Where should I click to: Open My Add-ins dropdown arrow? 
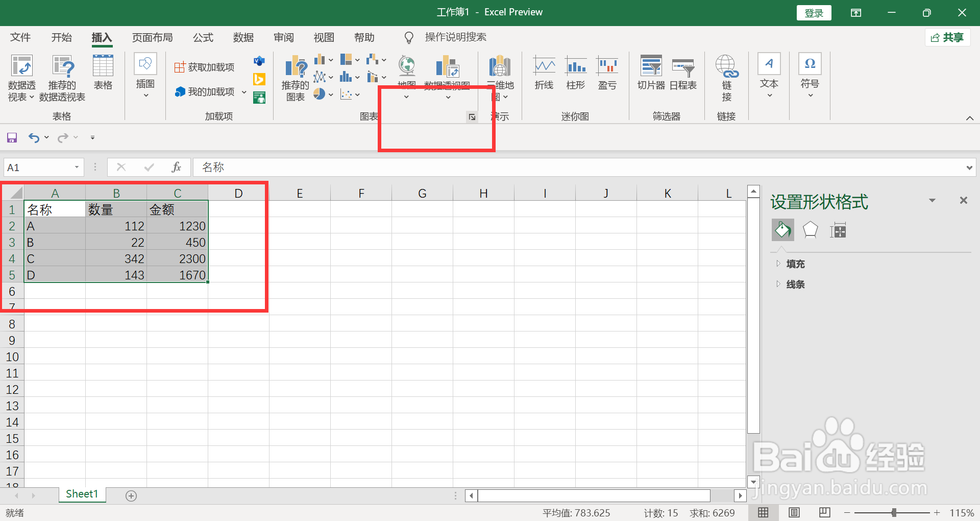[244, 92]
